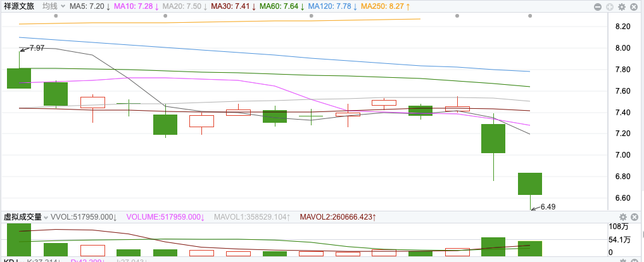Close the 虚拟成交量 volume panel
Image resolution: width=644 pixels, height=262 pixels.
coord(634,217)
